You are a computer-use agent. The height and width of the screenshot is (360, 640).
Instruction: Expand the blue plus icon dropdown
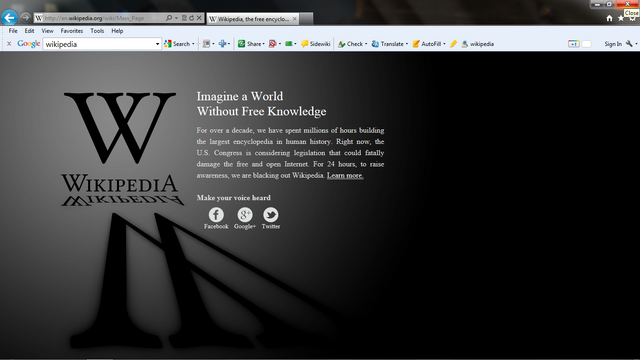tap(229, 44)
